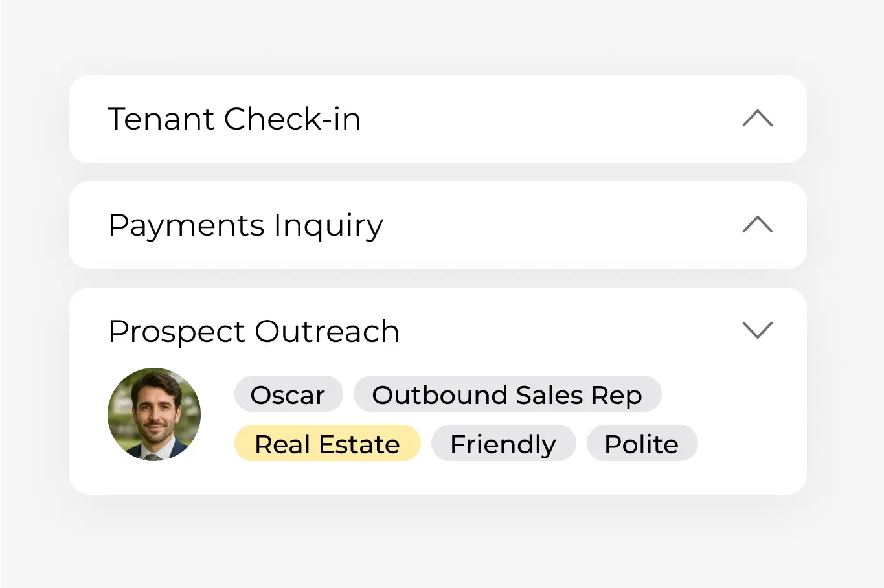Click the Oscar name tag
This screenshot has width=884, height=588.
pos(288,394)
